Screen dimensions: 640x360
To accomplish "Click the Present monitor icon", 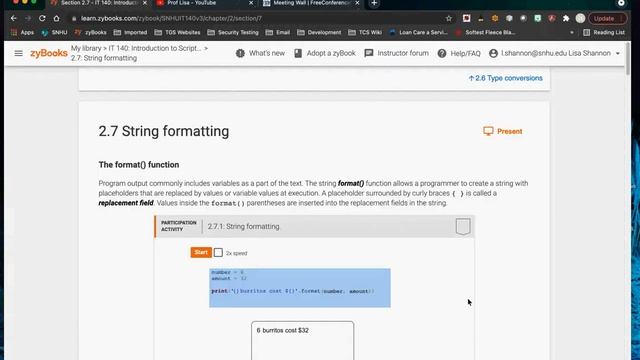I will (x=488, y=131).
